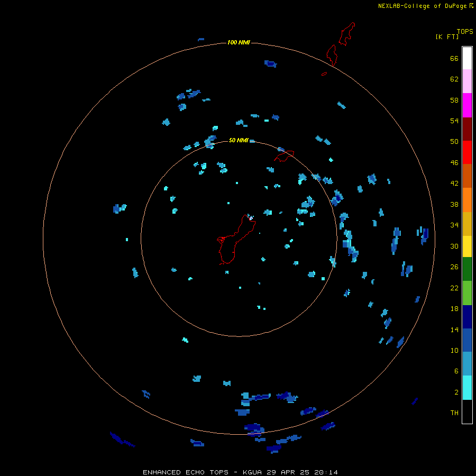Click the light pink legend swatch
The width and height of the screenshot is (476, 476).
(467, 81)
